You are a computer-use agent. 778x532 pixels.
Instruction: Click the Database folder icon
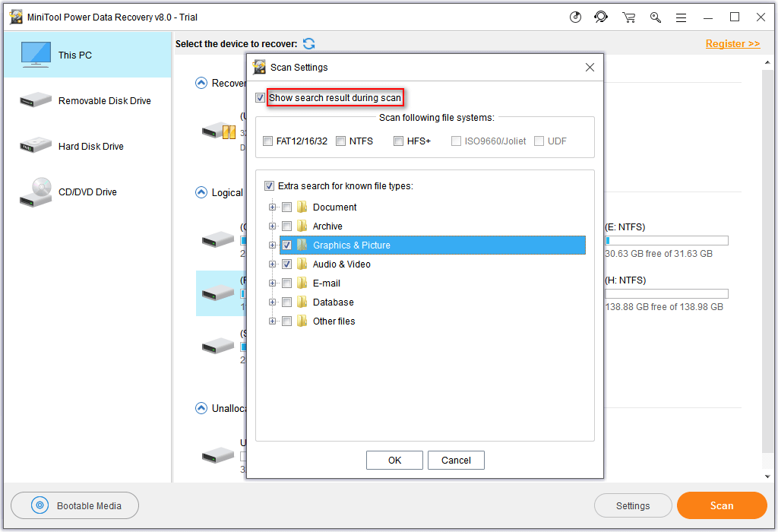click(302, 302)
